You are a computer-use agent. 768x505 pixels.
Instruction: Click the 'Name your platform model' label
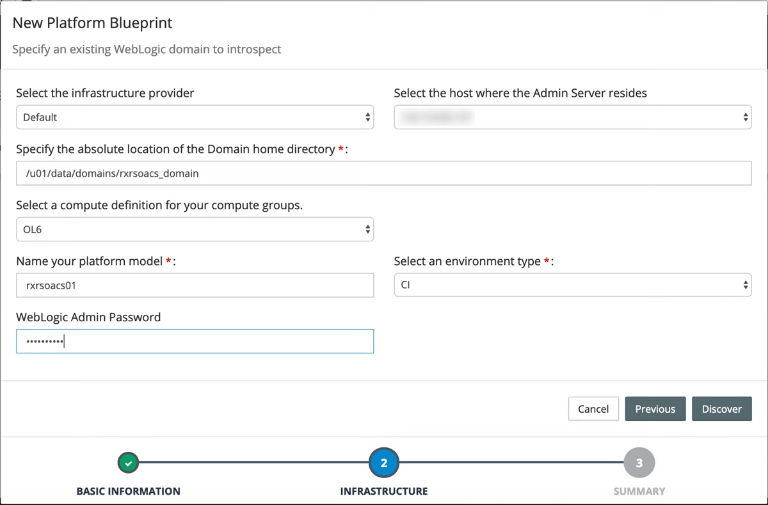(91, 261)
